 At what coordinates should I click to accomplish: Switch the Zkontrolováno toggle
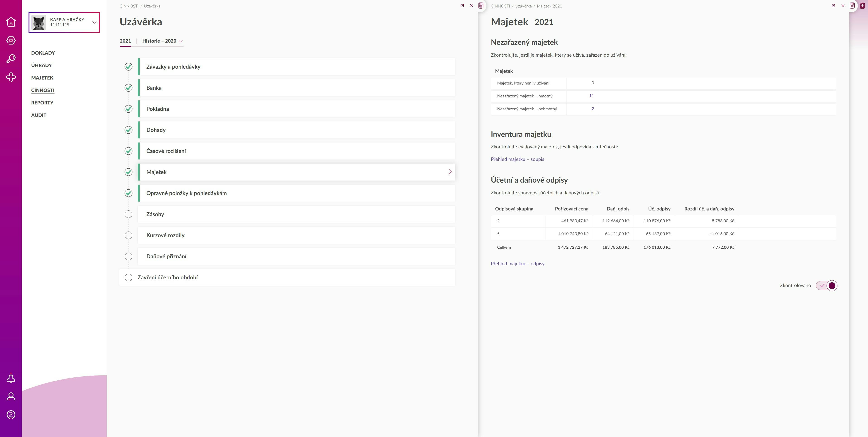pyautogui.click(x=826, y=286)
